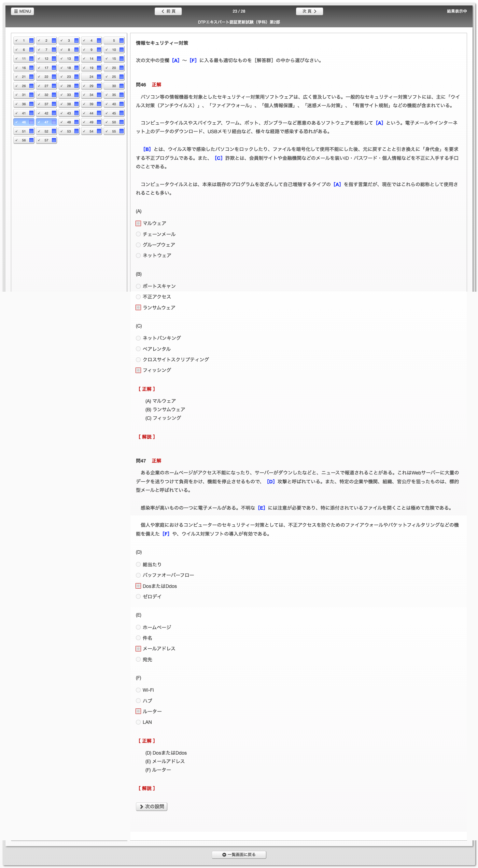
Task: Jump to question 46 in navigator
Action: point(24,122)
